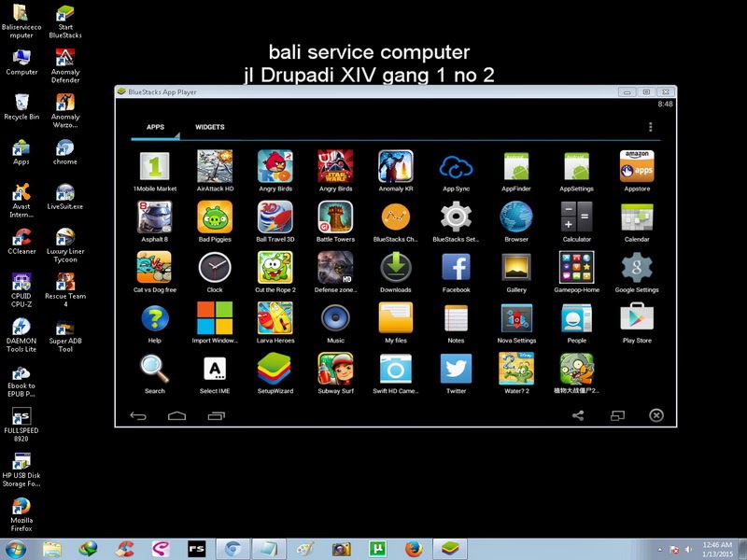The height and width of the screenshot is (560, 747).
Task: Open Recycle Bin on desktop
Action: pos(21,107)
